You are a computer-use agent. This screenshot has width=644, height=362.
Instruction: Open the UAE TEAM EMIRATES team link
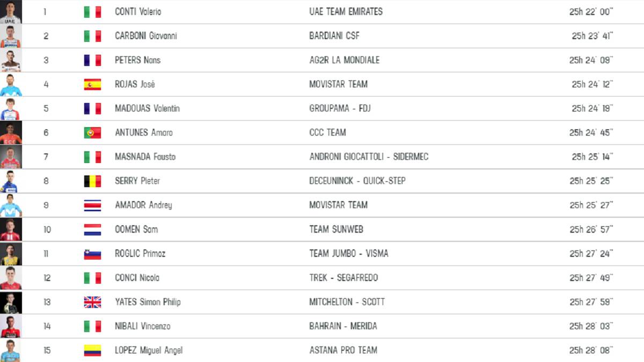[x=346, y=12]
